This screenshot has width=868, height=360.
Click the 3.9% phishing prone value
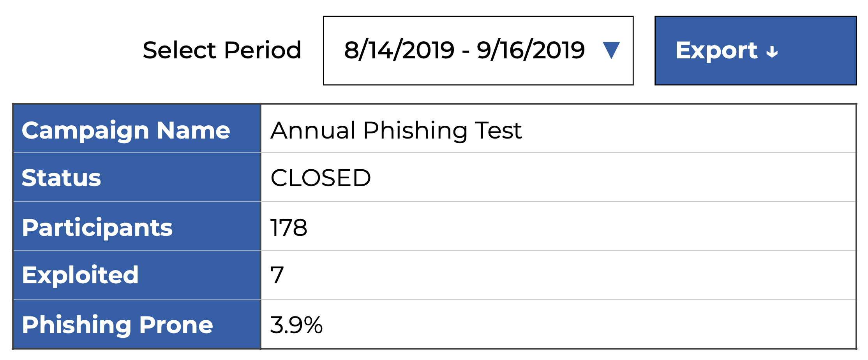coord(296,325)
